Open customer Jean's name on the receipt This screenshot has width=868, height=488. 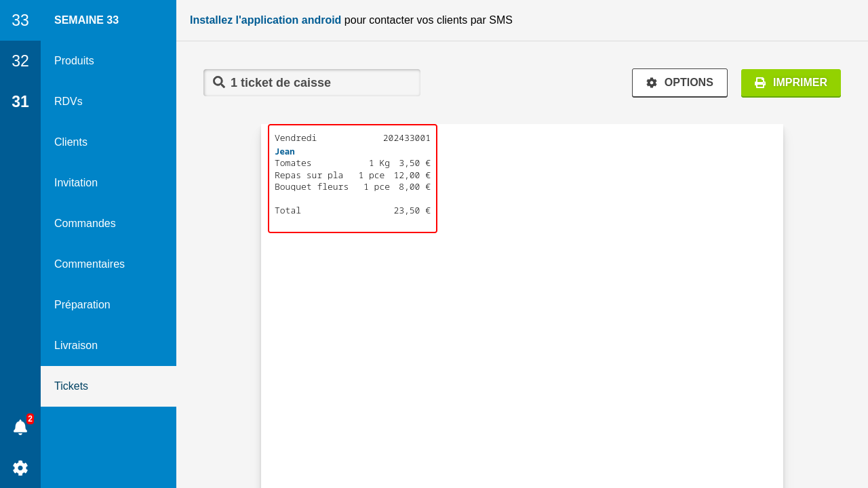click(x=285, y=151)
